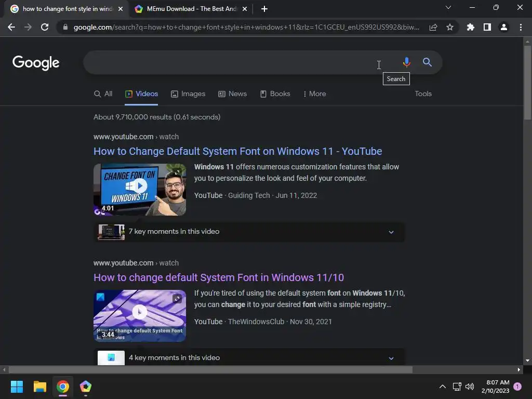Expand '4 key moments in this video'

pyautogui.click(x=249, y=357)
